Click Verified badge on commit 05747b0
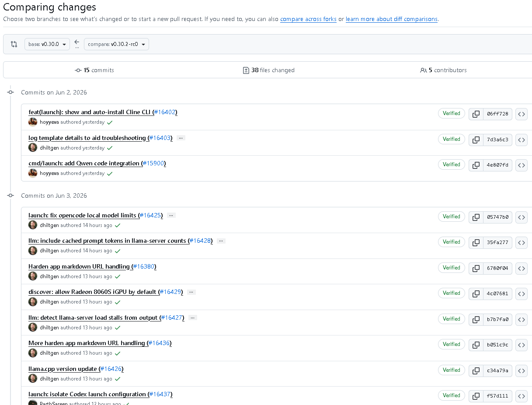532x405 pixels. [452, 216]
